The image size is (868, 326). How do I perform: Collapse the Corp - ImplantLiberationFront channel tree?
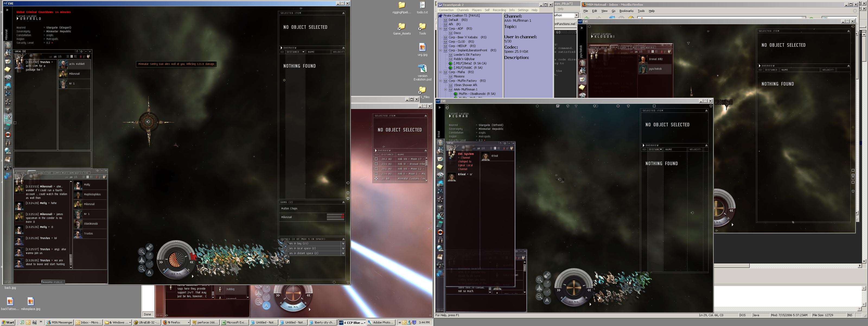[x=440, y=50]
